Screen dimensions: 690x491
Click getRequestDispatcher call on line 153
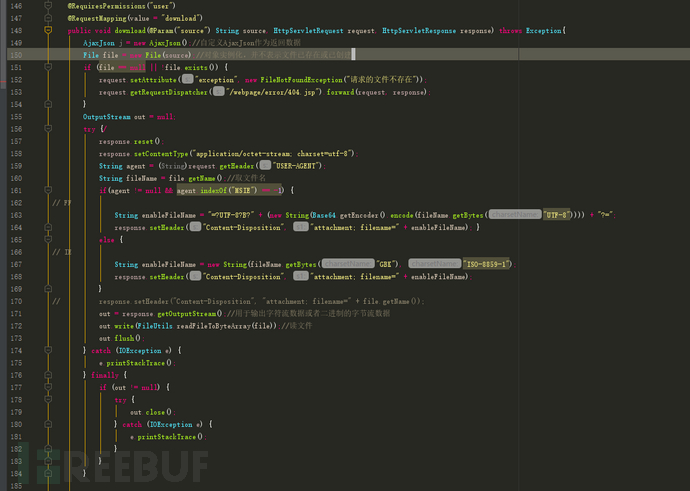[169, 92]
